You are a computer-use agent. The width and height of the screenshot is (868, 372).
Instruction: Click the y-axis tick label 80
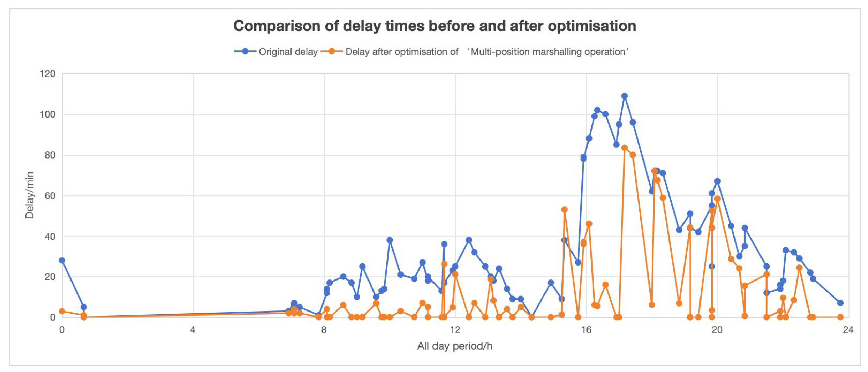[49, 155]
